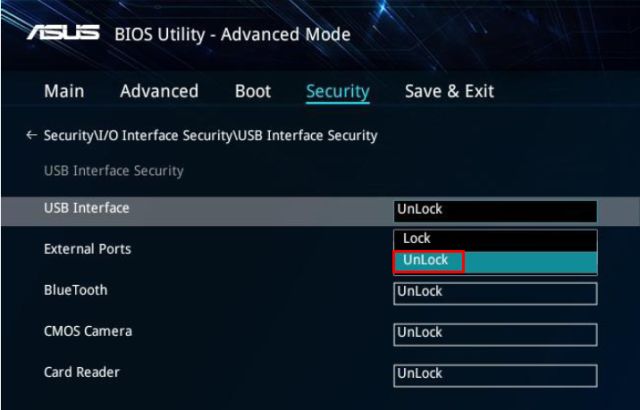Expand the CMOS Camera setting dropdown
640x410 pixels.
(495, 333)
